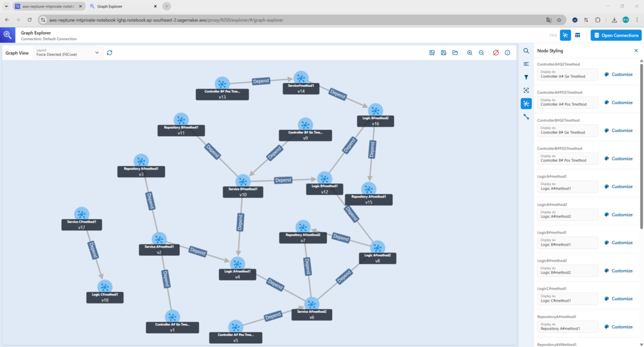The width and height of the screenshot is (644, 347).
Task: Edit Display As field for LogicA#method2
Action: [x=568, y=215]
